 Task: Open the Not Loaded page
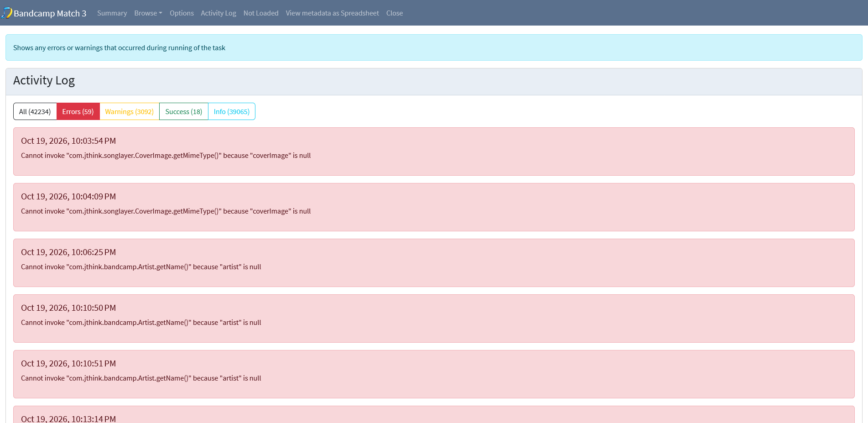coord(261,13)
